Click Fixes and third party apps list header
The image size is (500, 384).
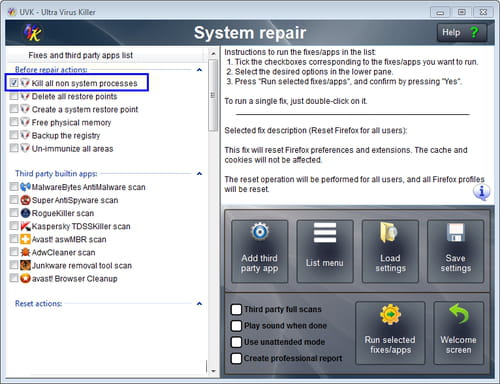[81, 55]
